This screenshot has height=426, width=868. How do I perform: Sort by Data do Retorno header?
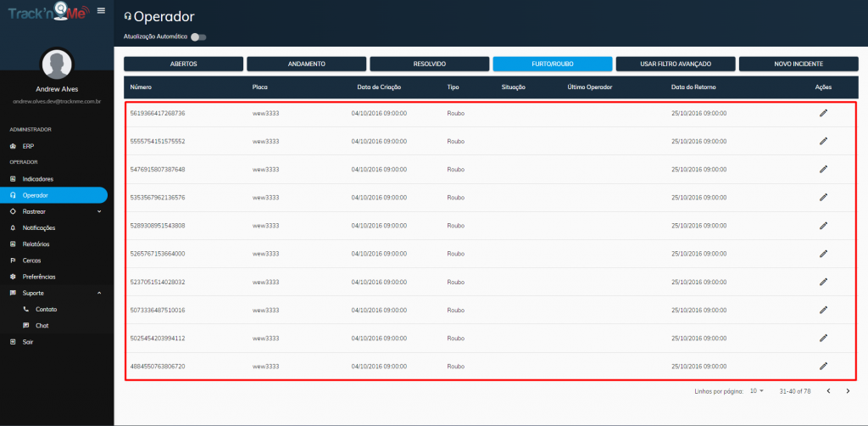point(695,87)
